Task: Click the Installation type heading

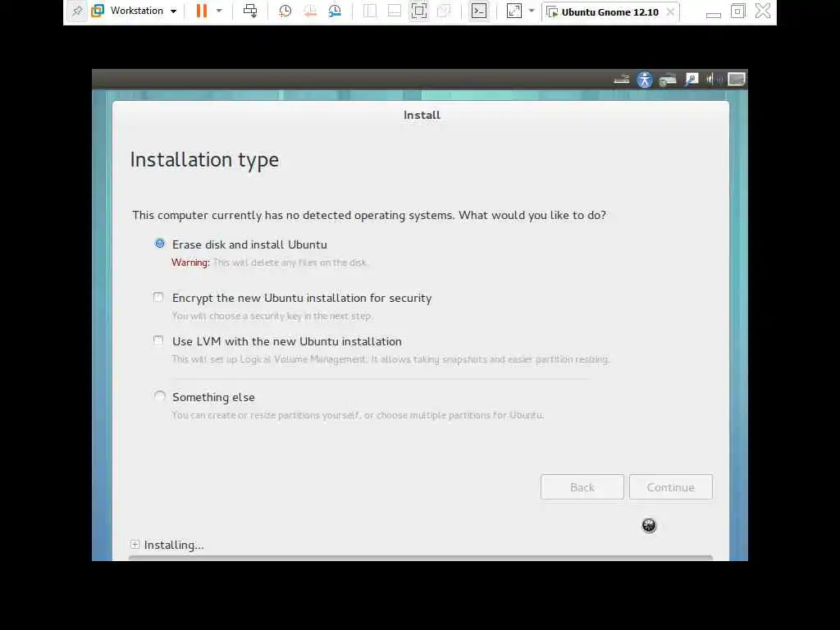Action: click(x=204, y=160)
